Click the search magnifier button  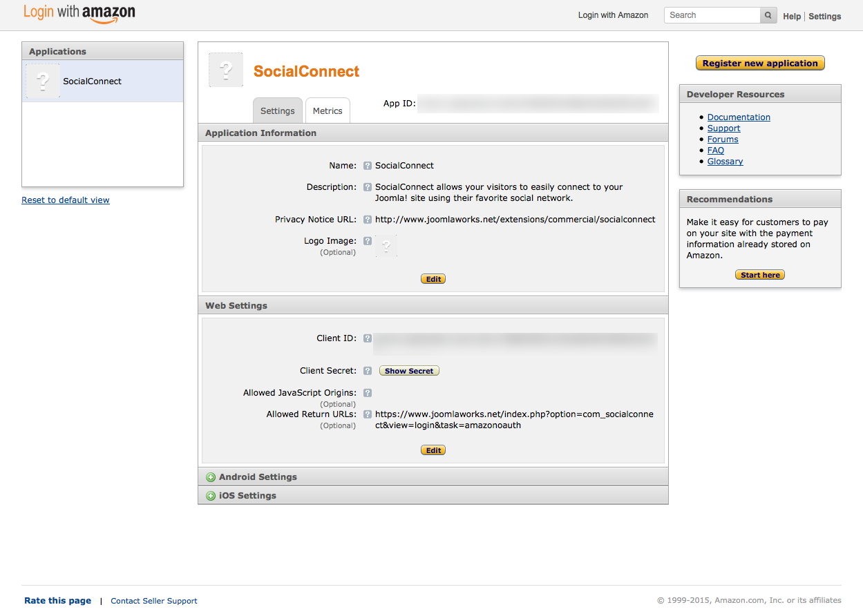(768, 15)
